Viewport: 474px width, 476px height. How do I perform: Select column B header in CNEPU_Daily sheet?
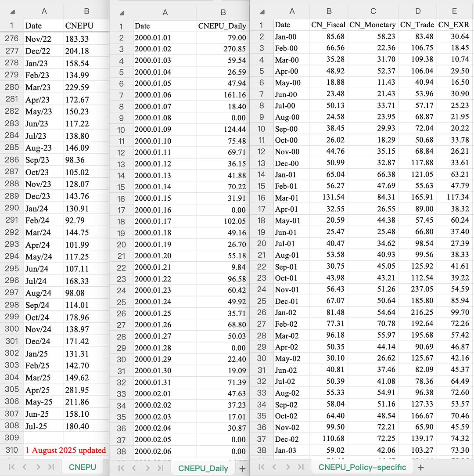pyautogui.click(x=223, y=12)
